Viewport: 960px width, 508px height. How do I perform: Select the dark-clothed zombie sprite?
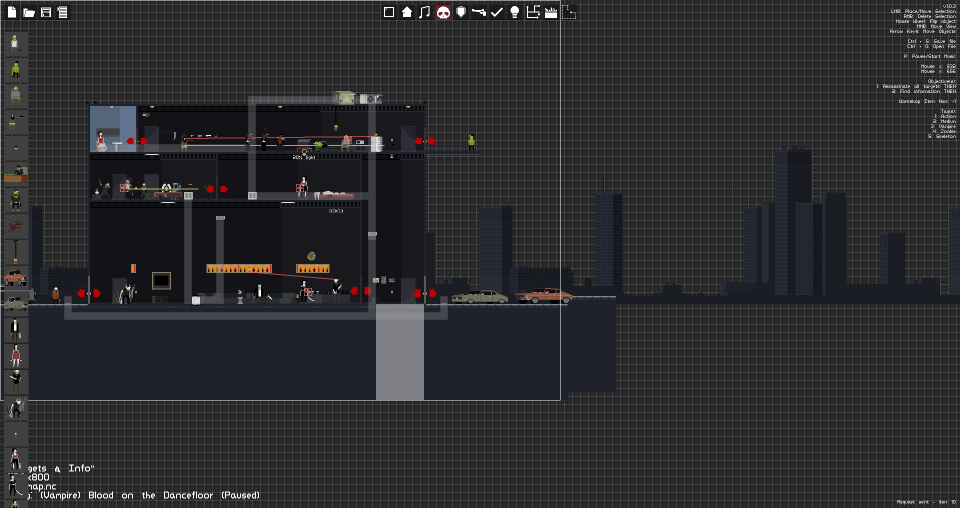(x=15, y=200)
